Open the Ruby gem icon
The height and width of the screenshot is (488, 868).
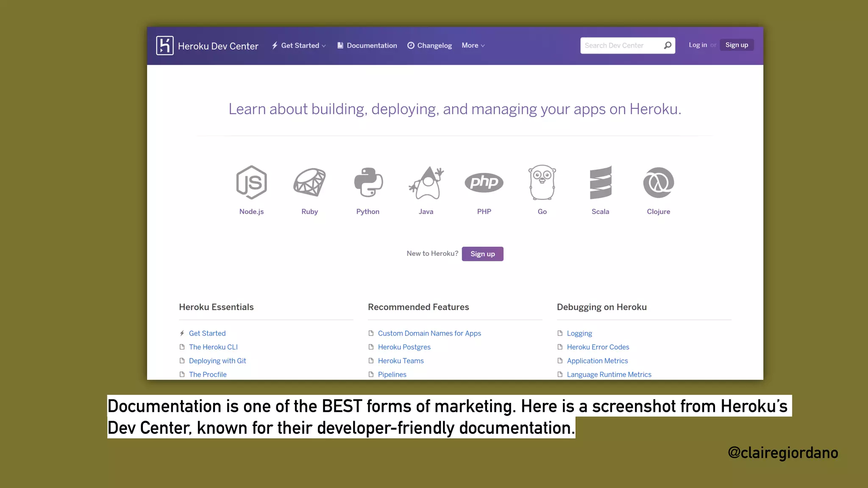309,182
